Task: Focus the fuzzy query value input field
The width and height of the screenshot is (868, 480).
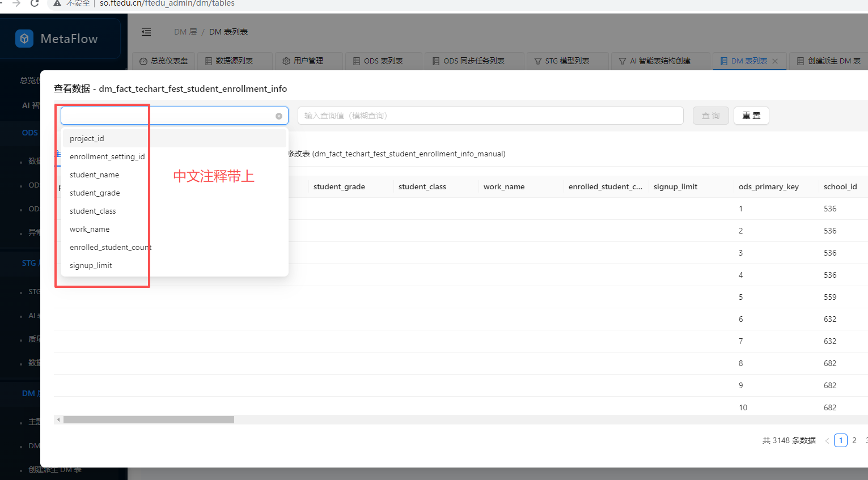Action: pyautogui.click(x=490, y=116)
